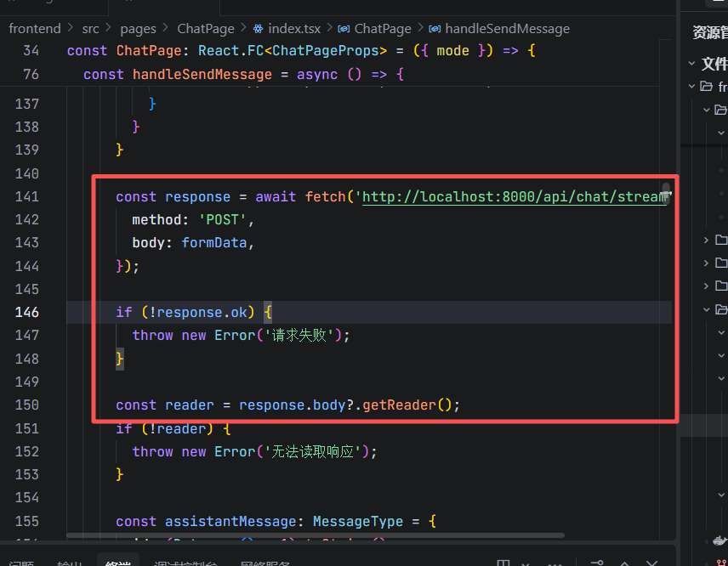Click the getReader method call on line 150
The width and height of the screenshot is (728, 566).
tap(399, 405)
